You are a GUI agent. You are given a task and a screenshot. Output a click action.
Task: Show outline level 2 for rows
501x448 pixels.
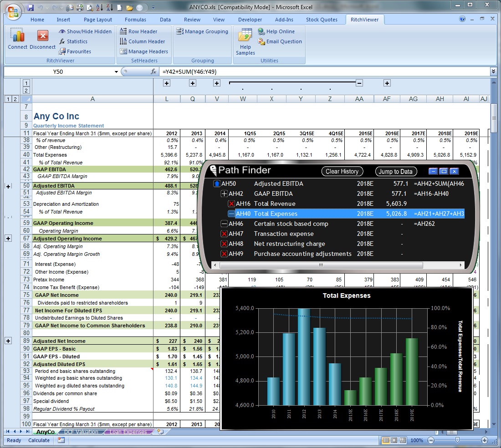pos(15,99)
